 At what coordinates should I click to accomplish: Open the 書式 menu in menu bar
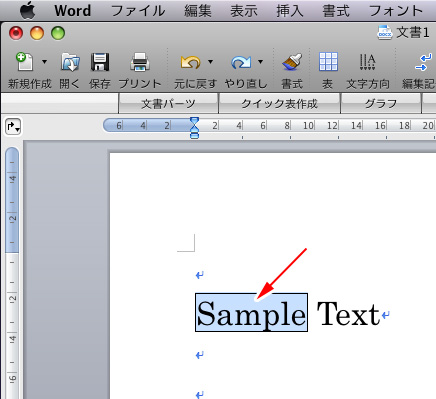pyautogui.click(x=336, y=11)
